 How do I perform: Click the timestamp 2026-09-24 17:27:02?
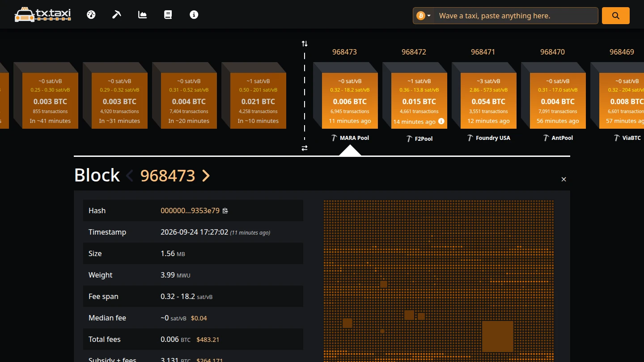click(x=195, y=232)
